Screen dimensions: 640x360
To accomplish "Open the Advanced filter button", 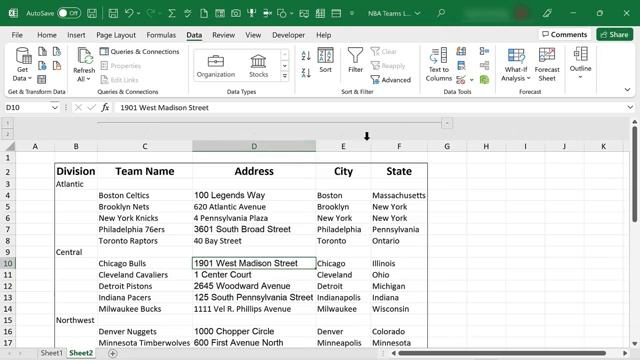I will [x=391, y=80].
